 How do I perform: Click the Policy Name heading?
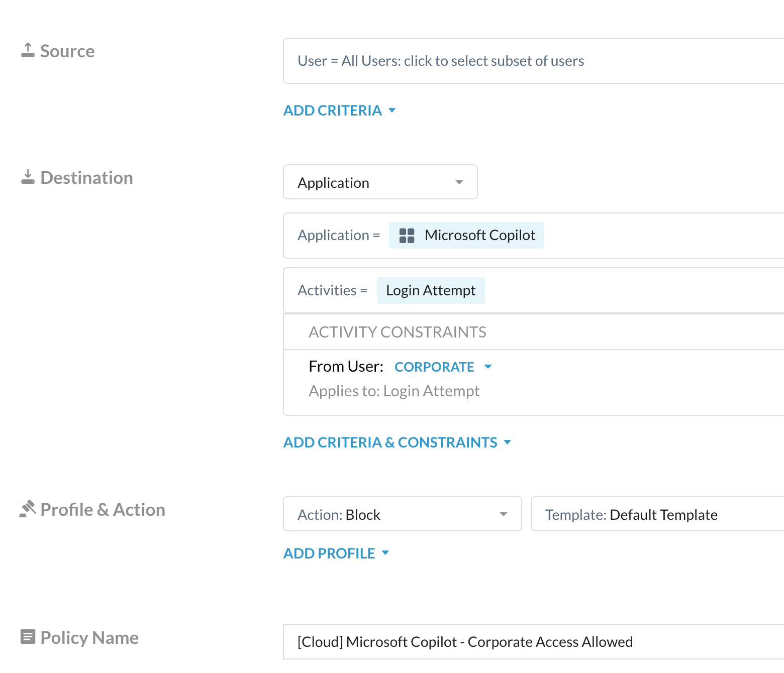tap(89, 638)
